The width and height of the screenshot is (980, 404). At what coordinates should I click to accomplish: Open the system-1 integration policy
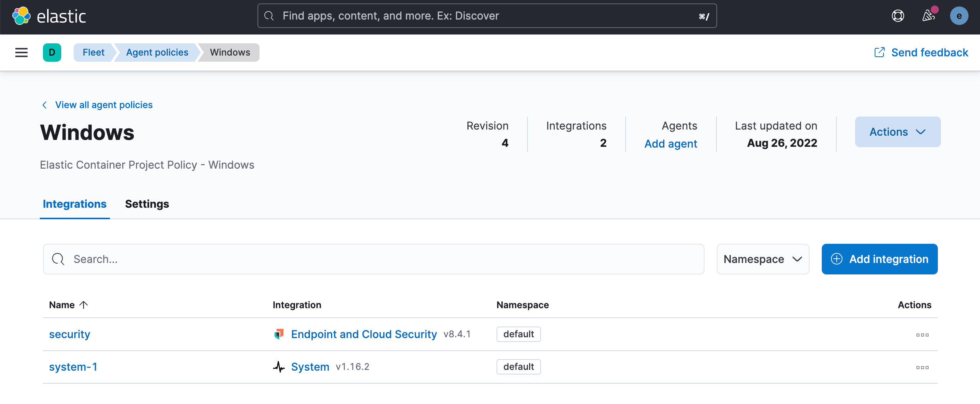coord(73,367)
